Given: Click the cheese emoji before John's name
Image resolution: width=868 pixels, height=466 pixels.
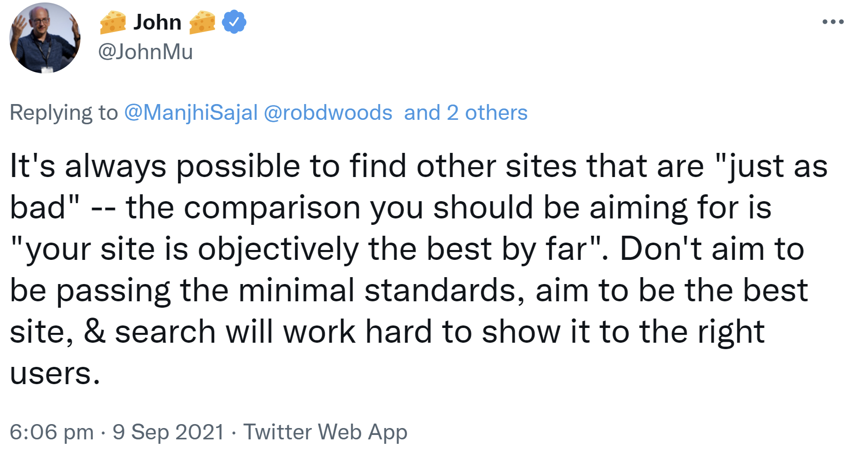Looking at the screenshot, I should 113,23.
